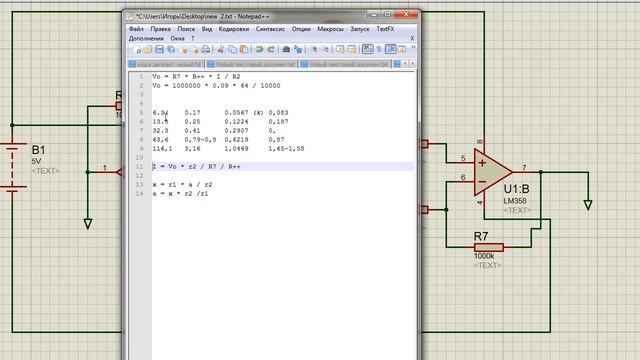Save the document with the Save icon
The width and height of the screenshot is (640, 360).
159,49
